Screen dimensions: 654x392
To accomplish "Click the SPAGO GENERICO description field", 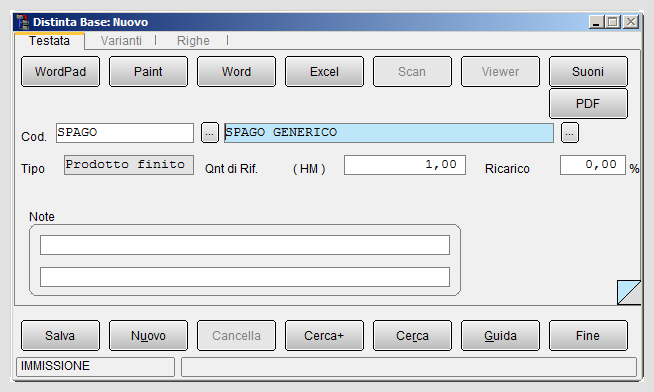I will 389,133.
